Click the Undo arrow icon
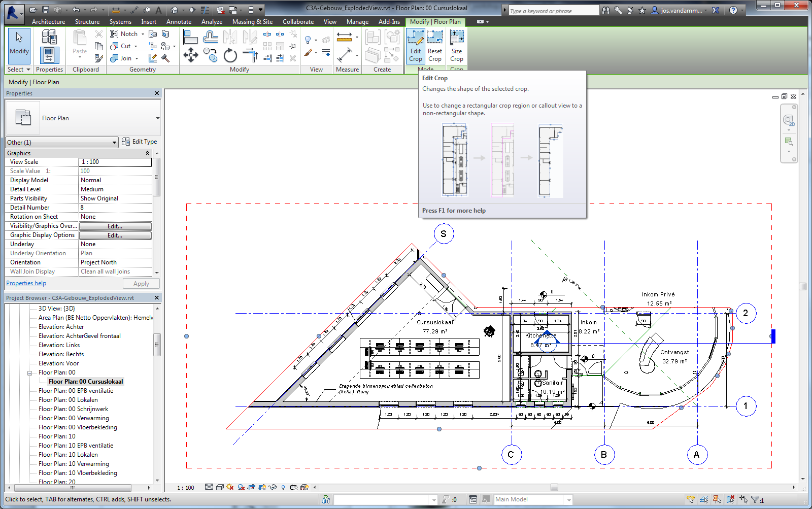Viewport: 812px width, 509px height. coord(76,10)
